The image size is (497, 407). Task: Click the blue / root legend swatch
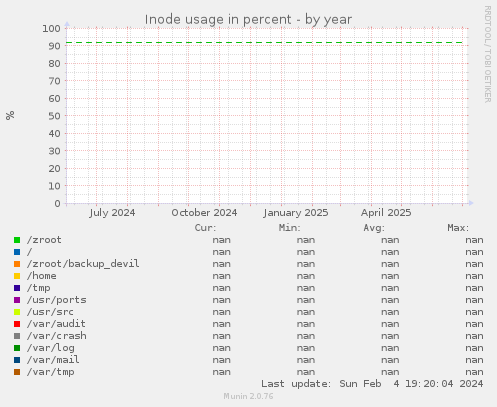[17, 252]
